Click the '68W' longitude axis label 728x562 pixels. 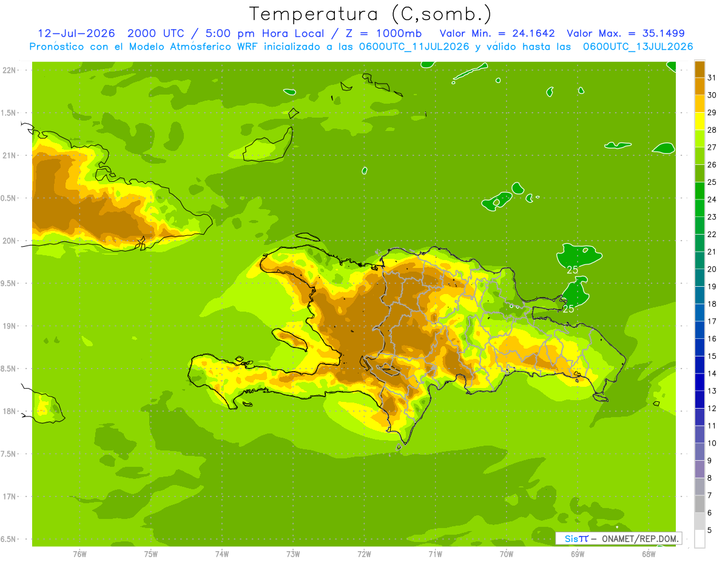(649, 554)
